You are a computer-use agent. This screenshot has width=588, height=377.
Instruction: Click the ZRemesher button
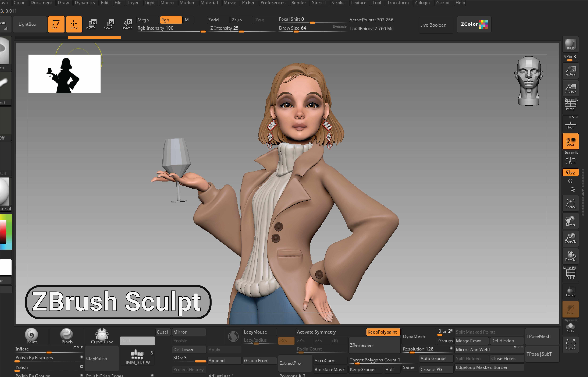click(374, 345)
